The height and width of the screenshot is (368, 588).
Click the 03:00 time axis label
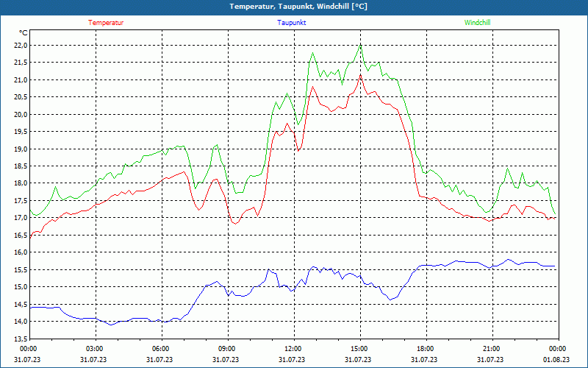click(x=96, y=349)
